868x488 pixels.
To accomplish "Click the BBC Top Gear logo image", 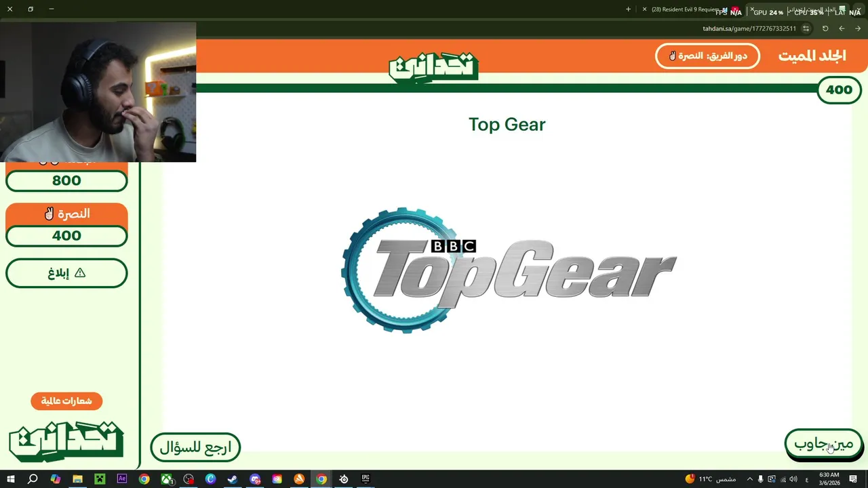I will coord(509,270).
